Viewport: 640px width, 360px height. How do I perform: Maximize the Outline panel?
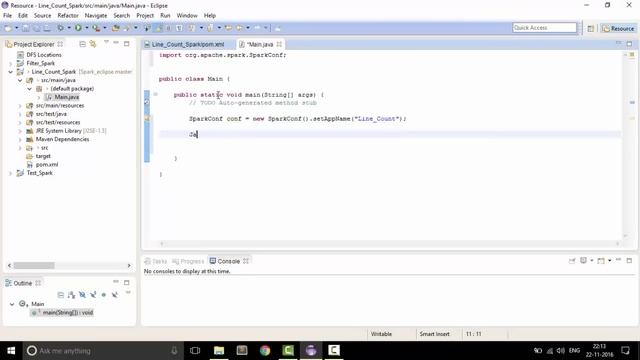pyautogui.click(x=127, y=282)
